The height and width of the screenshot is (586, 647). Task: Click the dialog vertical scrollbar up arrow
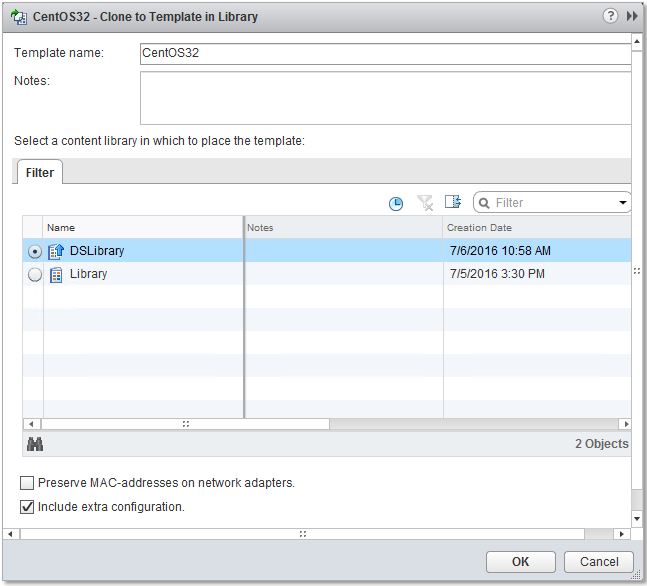(637, 41)
